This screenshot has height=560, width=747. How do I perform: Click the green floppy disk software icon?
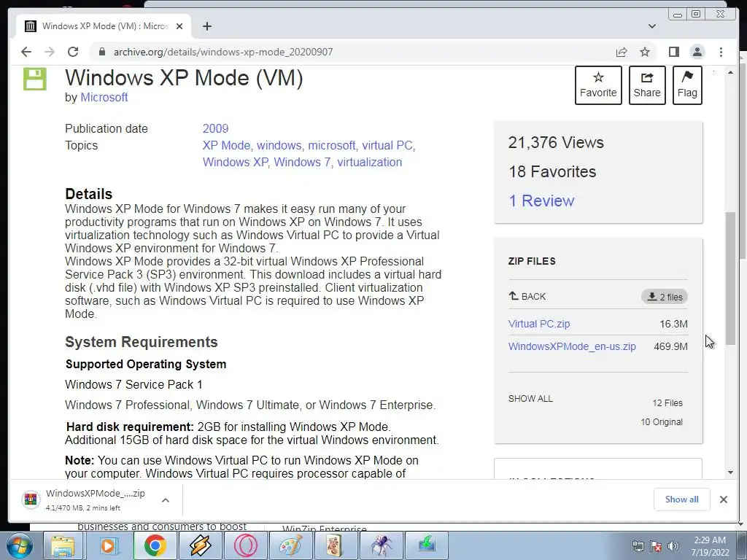[x=35, y=79]
